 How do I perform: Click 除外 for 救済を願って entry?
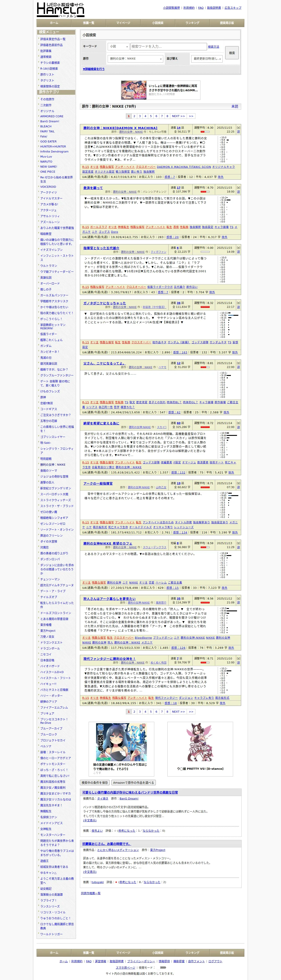224,237
